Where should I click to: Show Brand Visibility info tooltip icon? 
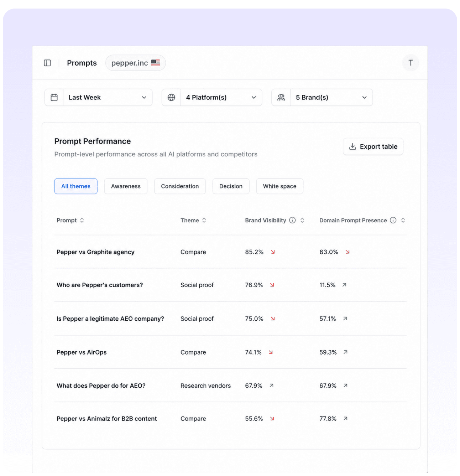coord(292,220)
